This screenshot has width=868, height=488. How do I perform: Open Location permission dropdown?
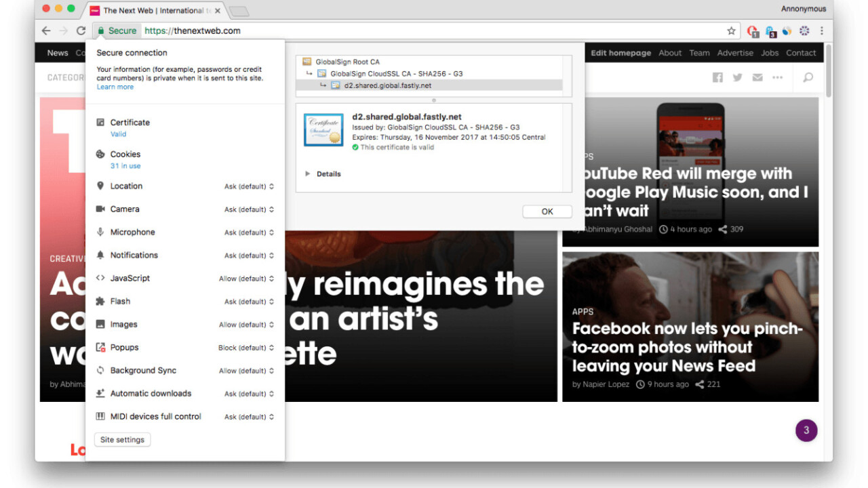coord(249,186)
